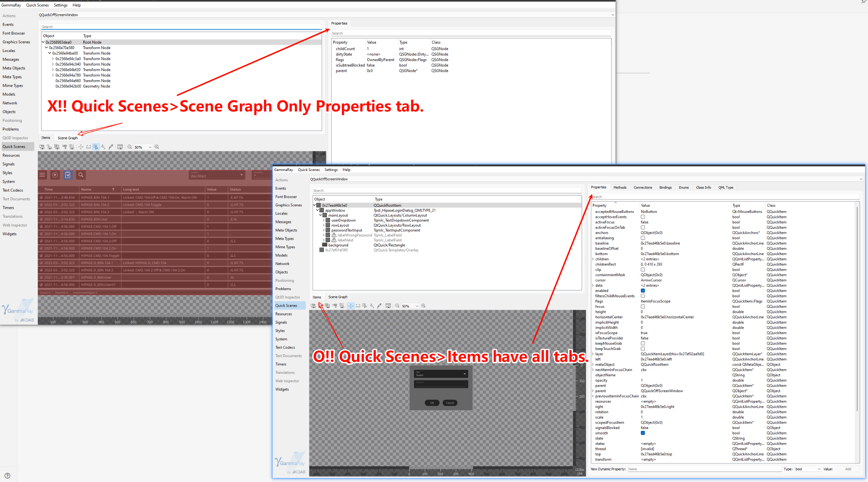Click the active element picker tool in upper window

click(96, 147)
